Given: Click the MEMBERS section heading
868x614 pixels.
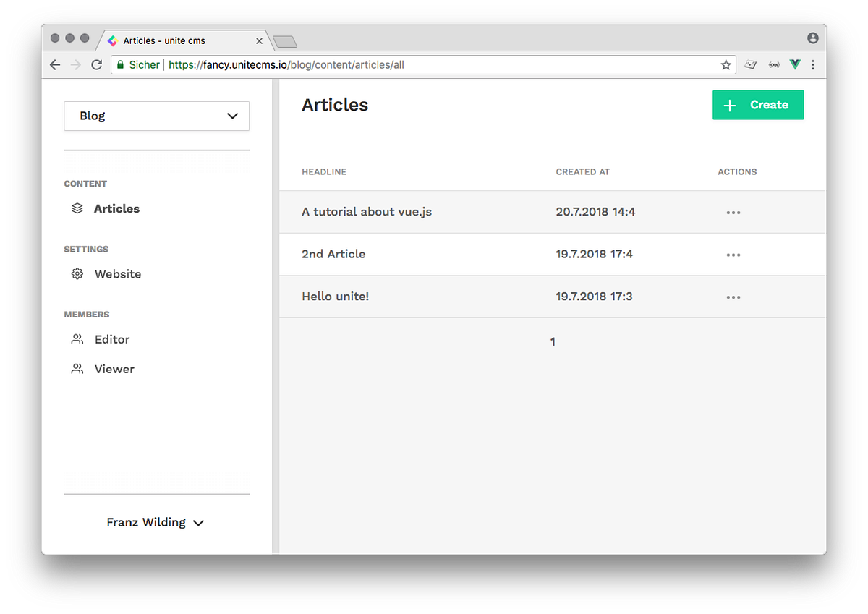Looking at the screenshot, I should point(86,314).
